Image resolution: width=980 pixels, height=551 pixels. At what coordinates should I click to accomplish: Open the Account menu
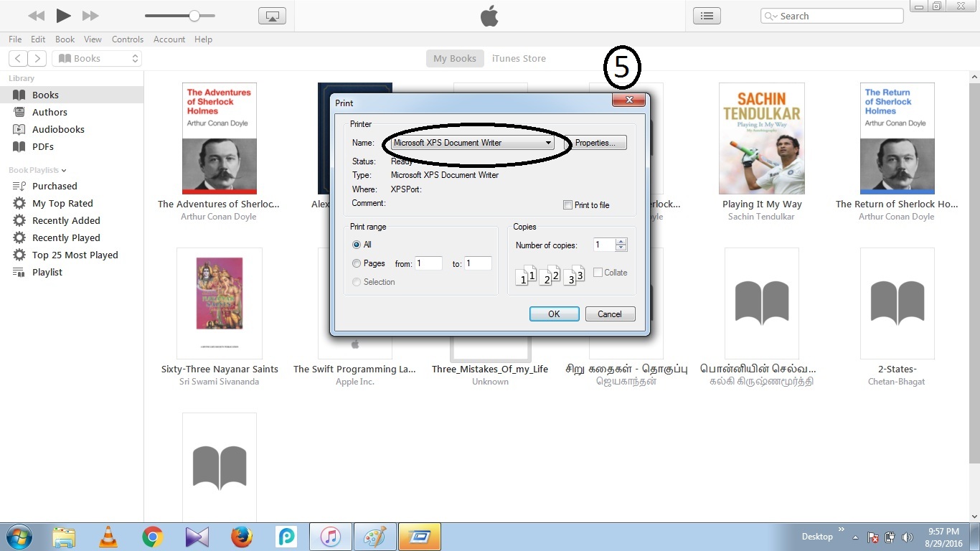point(169,39)
